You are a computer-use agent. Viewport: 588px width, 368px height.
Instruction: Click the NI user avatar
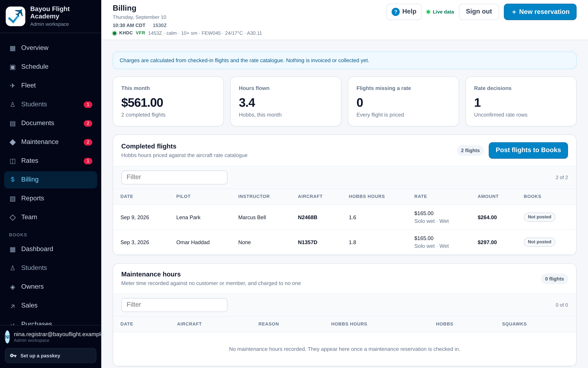(7, 337)
